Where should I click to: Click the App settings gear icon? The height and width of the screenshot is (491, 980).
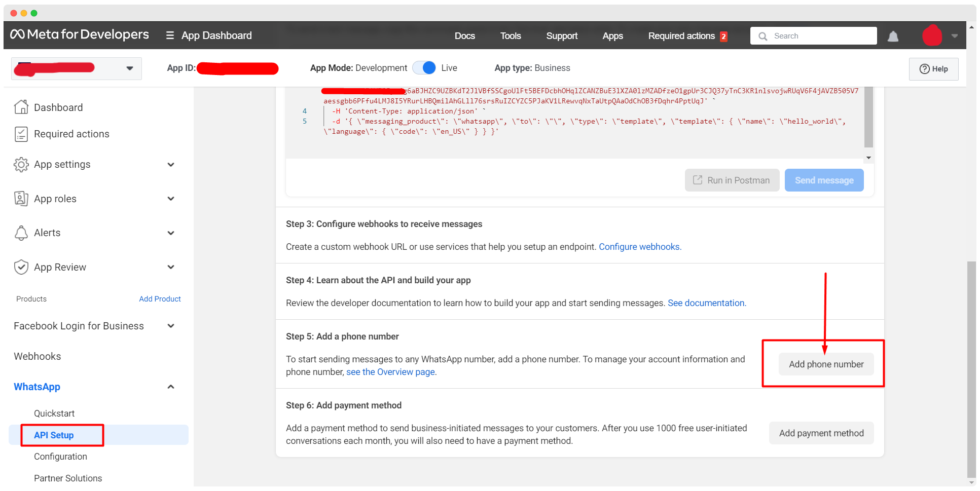(21, 164)
